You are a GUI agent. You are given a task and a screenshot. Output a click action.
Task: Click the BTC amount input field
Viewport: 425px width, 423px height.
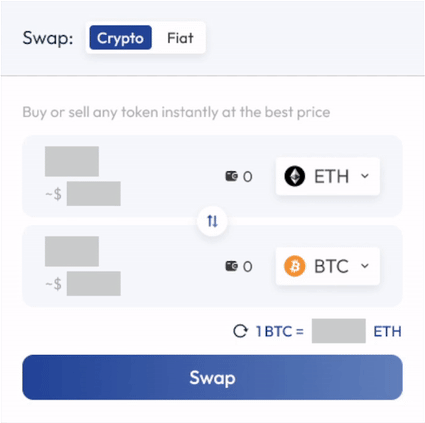point(72,251)
